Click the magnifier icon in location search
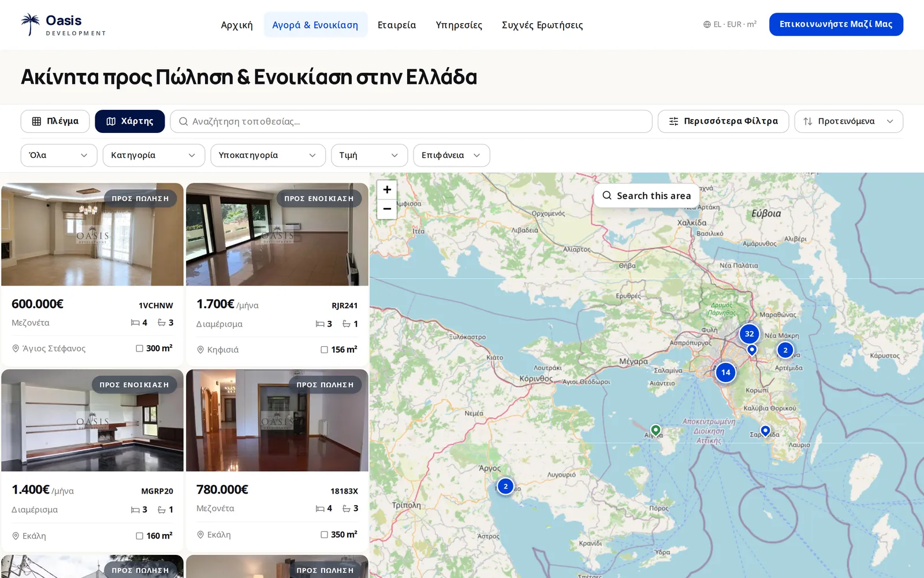This screenshot has width=924, height=578. (x=184, y=121)
